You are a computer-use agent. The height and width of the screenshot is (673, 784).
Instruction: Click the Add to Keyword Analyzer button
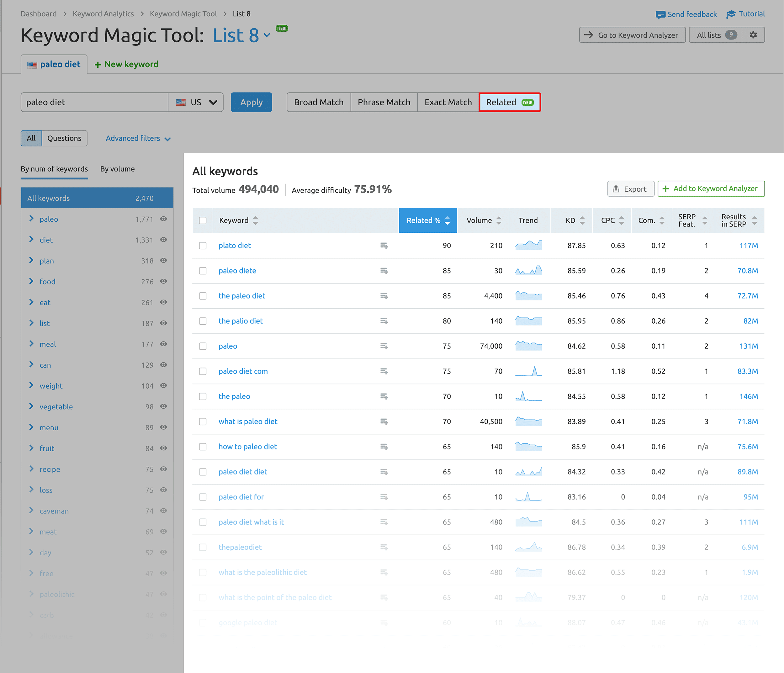point(709,189)
